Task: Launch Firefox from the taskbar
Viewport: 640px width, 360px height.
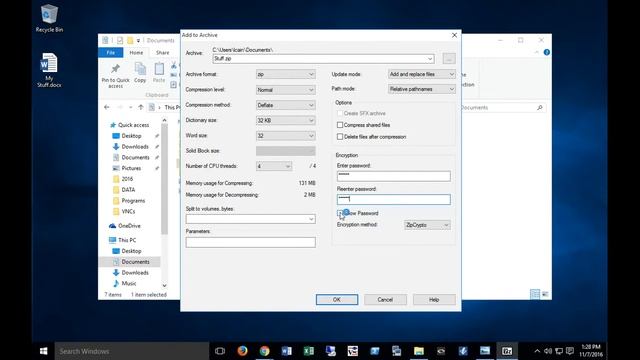Action: click(242, 351)
